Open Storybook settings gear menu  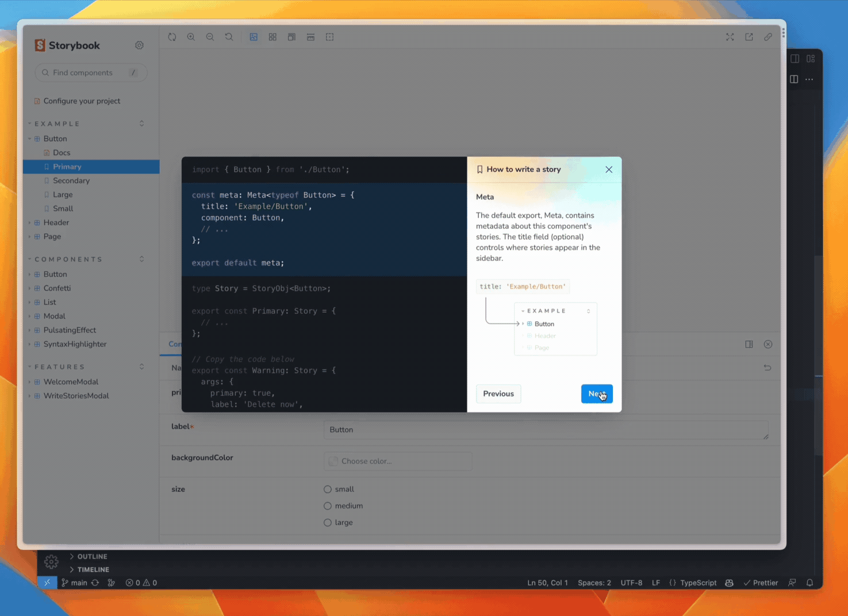point(139,45)
